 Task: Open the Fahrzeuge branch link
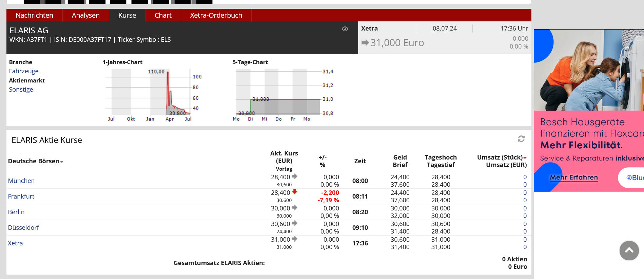coord(24,71)
